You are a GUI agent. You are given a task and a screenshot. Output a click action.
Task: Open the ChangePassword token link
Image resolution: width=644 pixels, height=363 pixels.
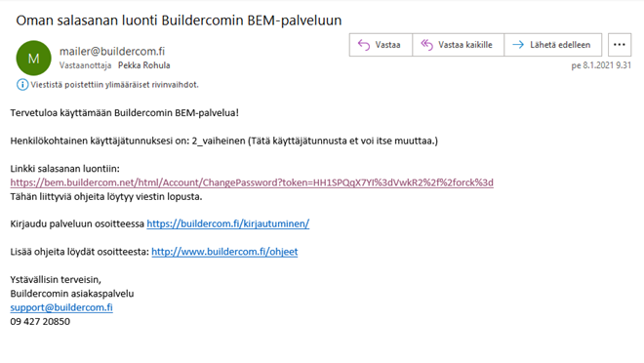pyautogui.click(x=252, y=182)
